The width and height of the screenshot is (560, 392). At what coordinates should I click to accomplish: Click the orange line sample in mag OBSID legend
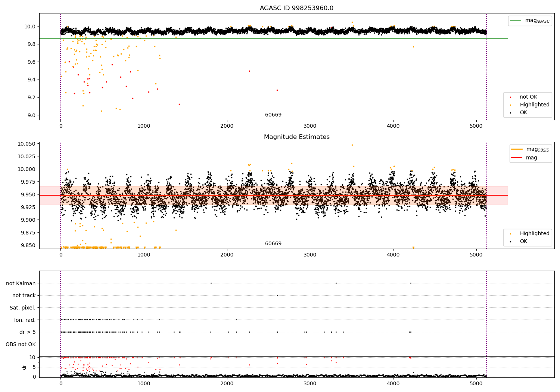pyautogui.click(x=517, y=149)
